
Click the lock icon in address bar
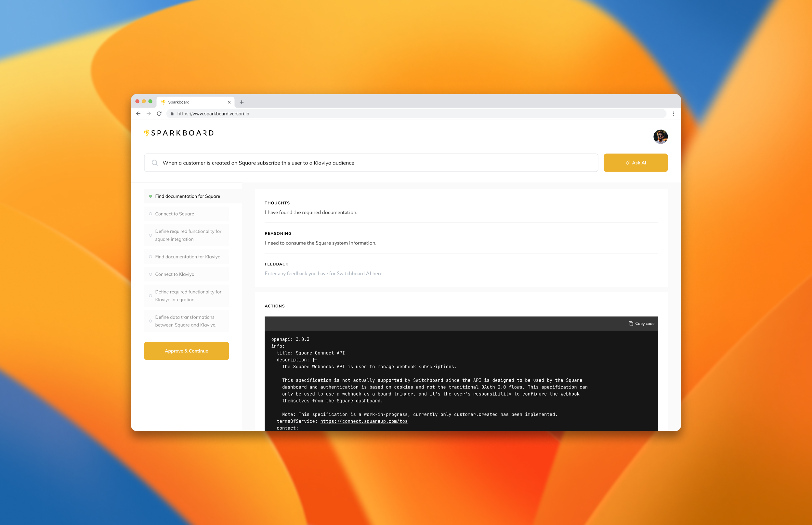point(172,114)
